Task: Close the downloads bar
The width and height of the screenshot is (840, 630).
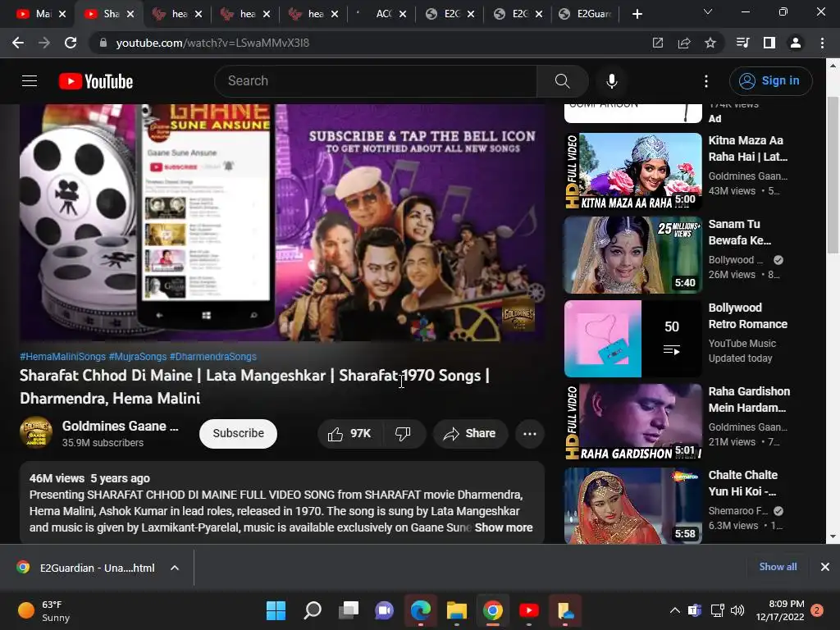Action: (825, 567)
